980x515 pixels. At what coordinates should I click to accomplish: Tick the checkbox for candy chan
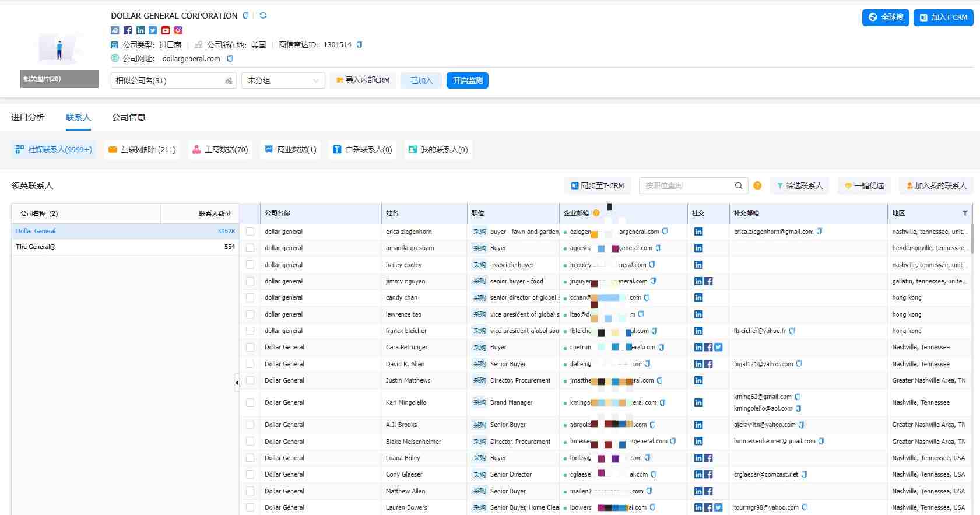(x=250, y=297)
